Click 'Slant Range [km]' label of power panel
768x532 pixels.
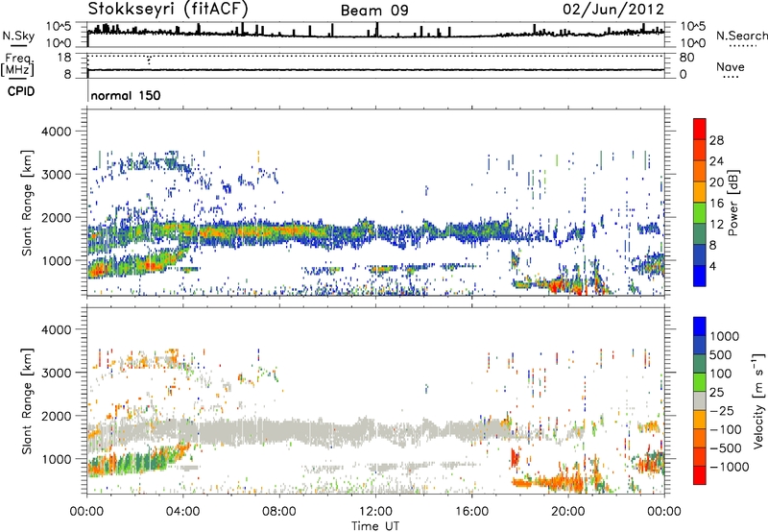pos(28,203)
